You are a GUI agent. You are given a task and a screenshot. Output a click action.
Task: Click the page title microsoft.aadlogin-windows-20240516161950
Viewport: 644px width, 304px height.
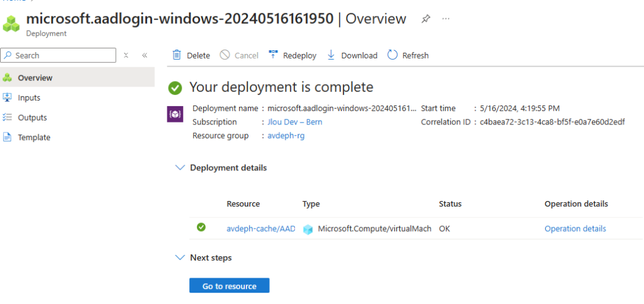pyautogui.click(x=179, y=18)
